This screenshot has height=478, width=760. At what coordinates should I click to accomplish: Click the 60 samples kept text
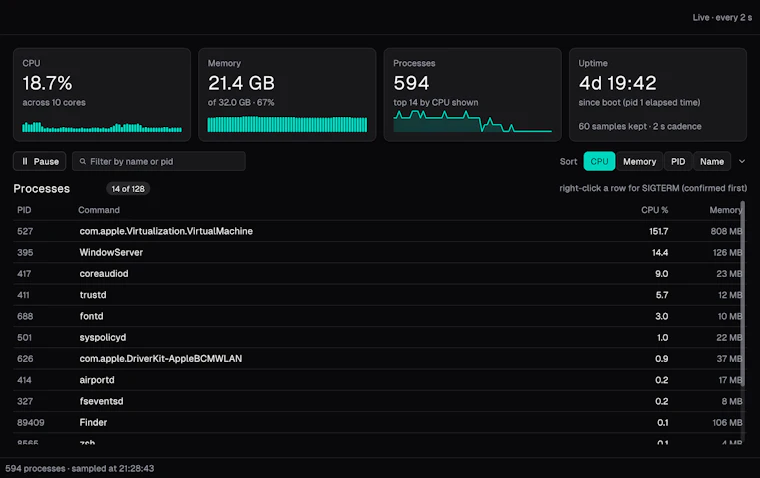[x=640, y=127]
